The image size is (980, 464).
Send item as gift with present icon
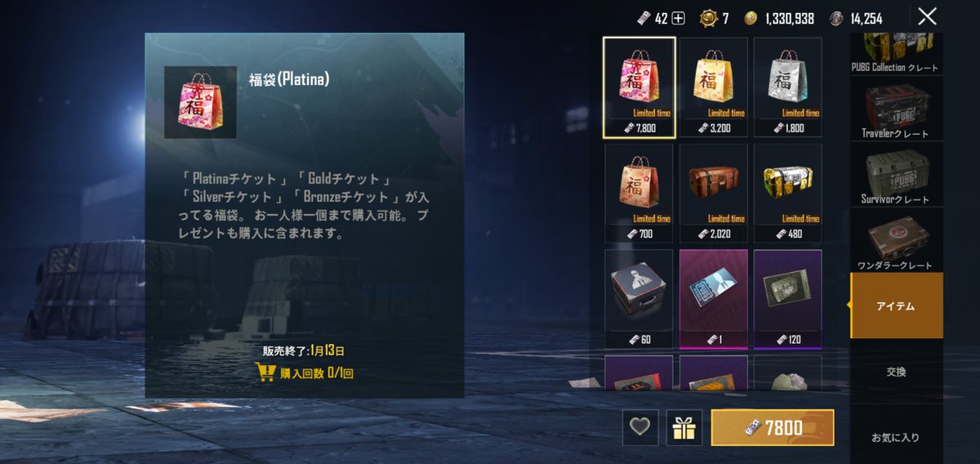(684, 427)
